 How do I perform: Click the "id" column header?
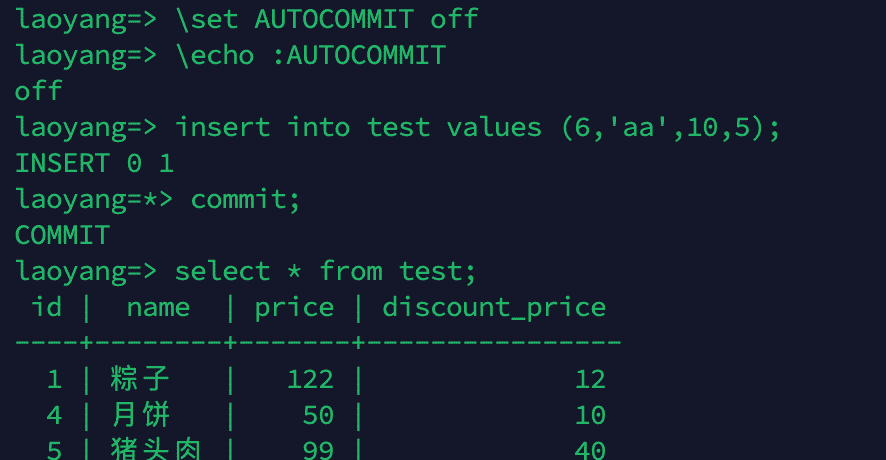[47, 307]
